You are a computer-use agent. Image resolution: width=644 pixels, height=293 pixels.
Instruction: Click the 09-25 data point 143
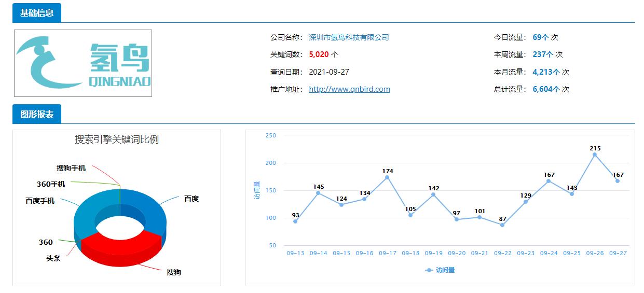point(572,194)
